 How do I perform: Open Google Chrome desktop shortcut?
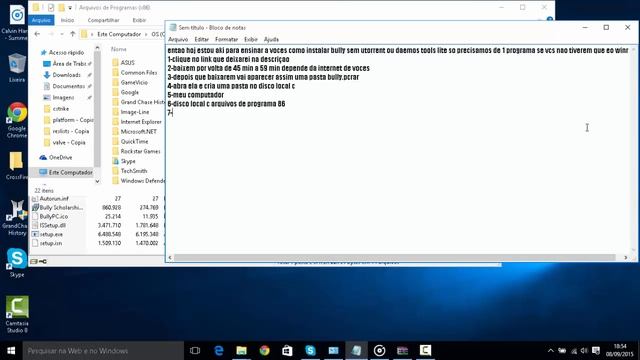[17, 120]
